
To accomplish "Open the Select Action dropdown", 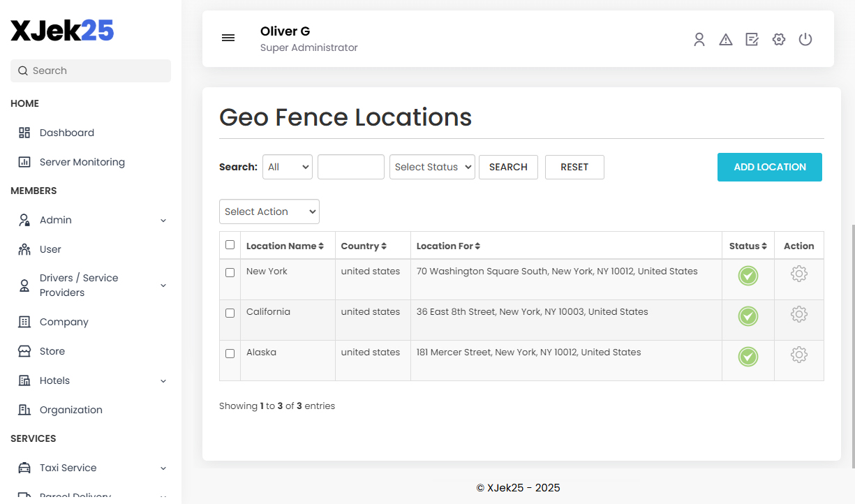I will [x=269, y=211].
